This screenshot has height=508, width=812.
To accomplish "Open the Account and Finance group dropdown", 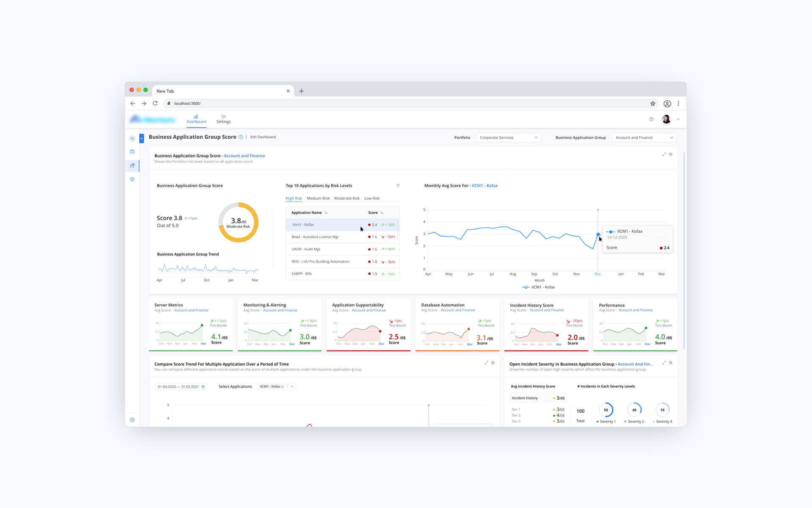I will (644, 138).
